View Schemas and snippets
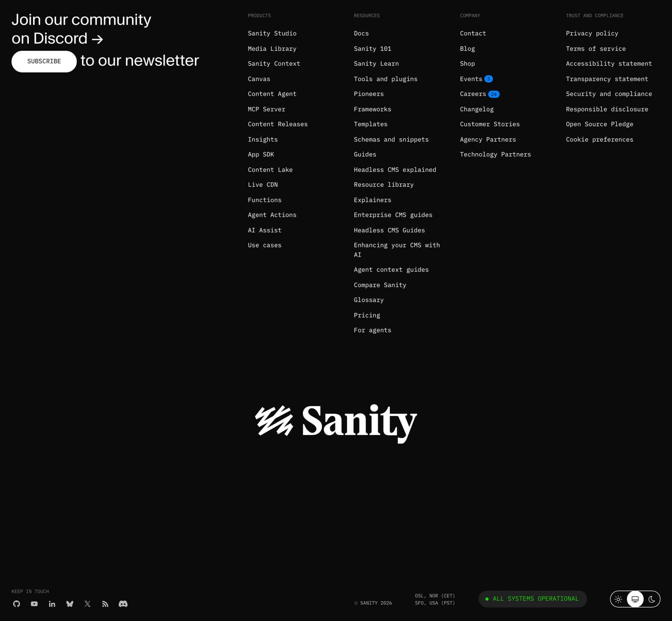 pos(391,139)
